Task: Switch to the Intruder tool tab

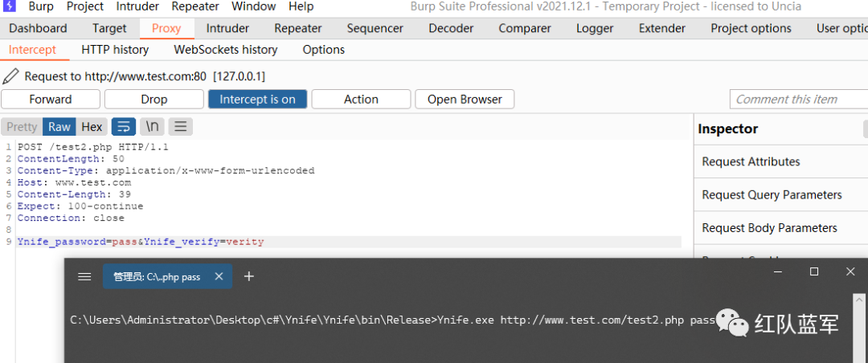Action: 227,28
